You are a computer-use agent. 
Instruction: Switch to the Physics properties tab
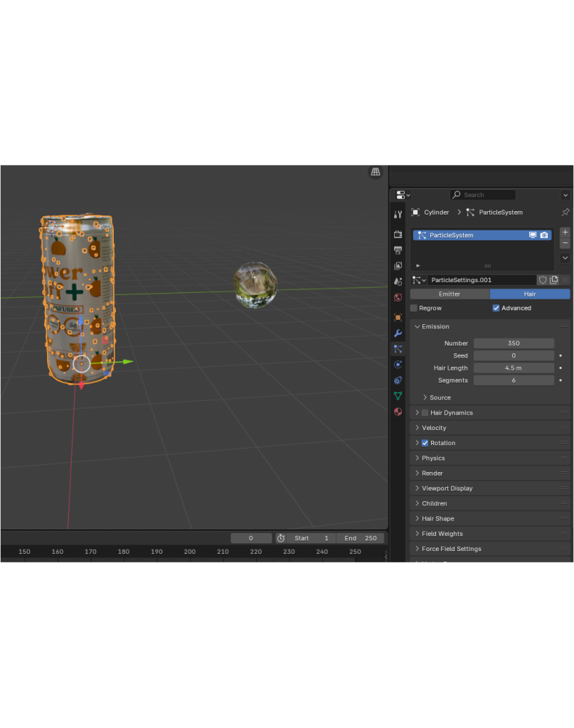pyautogui.click(x=398, y=364)
